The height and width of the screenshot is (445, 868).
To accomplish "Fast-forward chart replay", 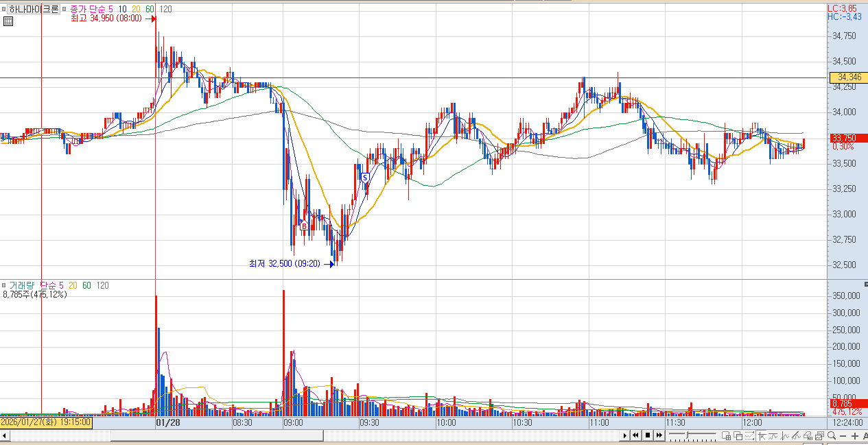I will [x=659, y=435].
